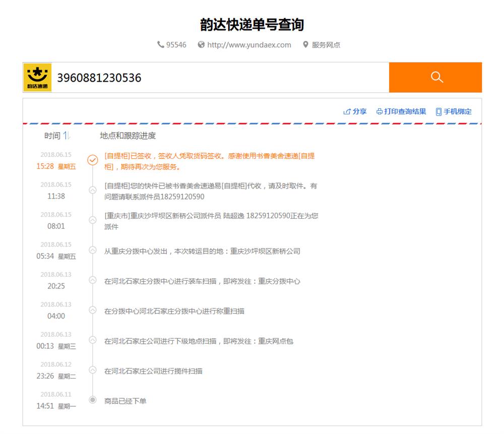
Task: Click the orange signed checkmark marker at 15:28
Action: pos(93,160)
